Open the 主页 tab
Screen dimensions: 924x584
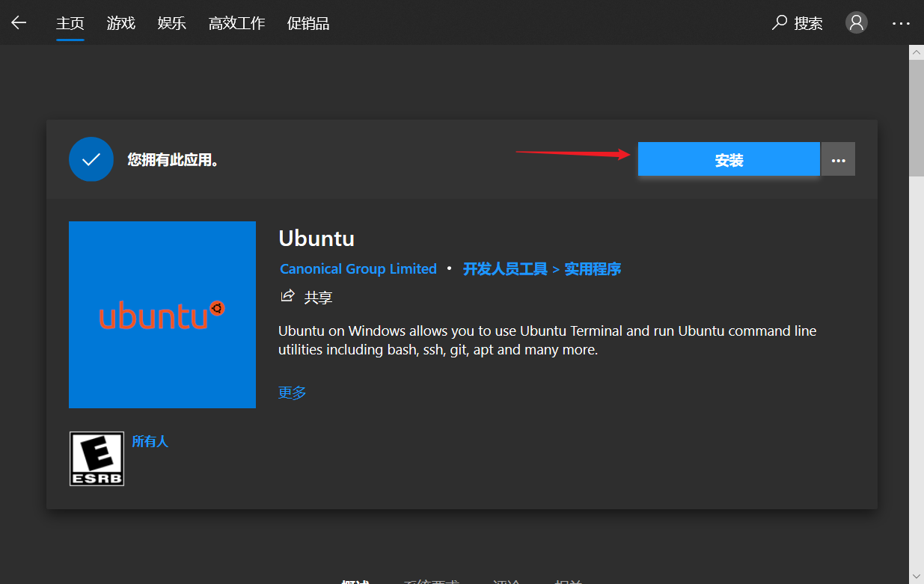[x=70, y=23]
